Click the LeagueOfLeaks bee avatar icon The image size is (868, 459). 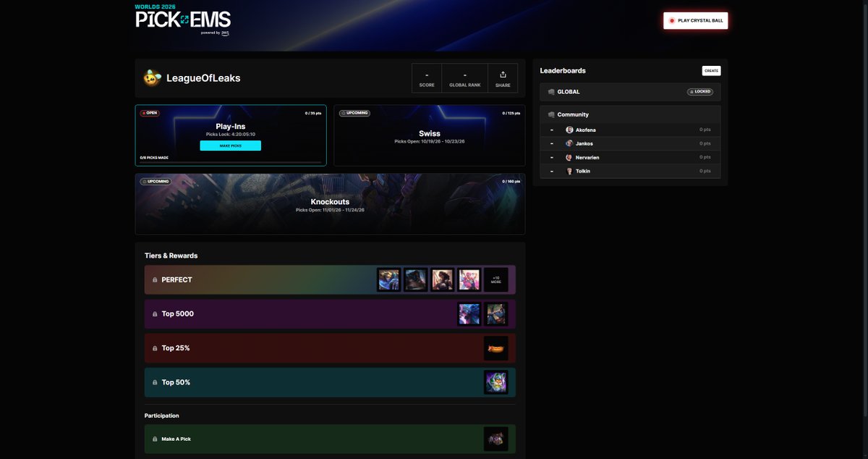coord(152,78)
